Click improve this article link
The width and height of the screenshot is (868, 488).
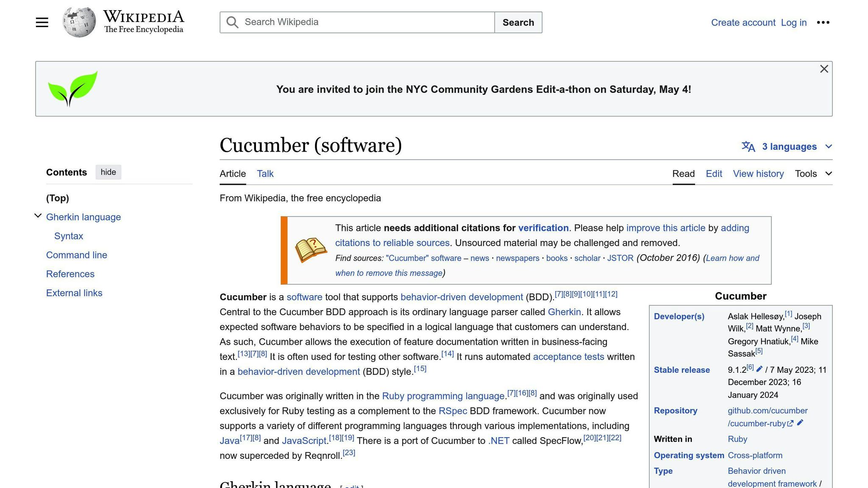[666, 228]
